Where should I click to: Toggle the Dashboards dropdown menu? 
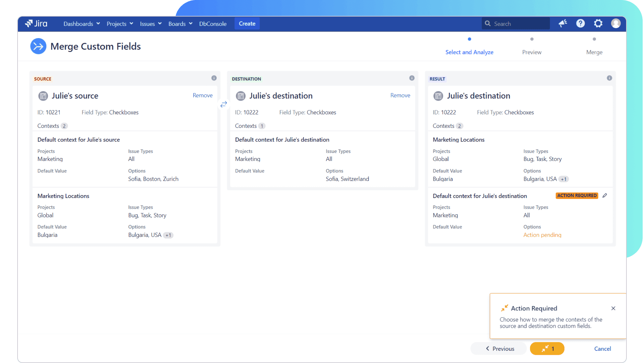[x=81, y=24]
